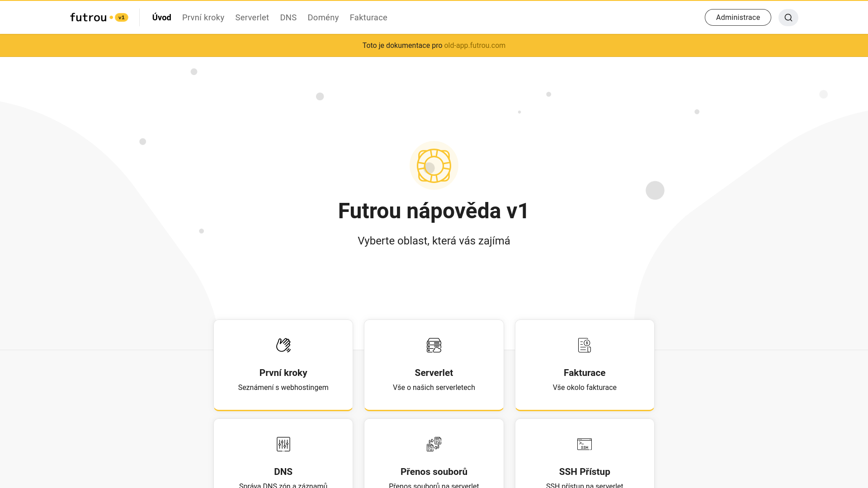This screenshot has height=488, width=868.
Task: Click the invoice Fakturace card icon
Action: [x=585, y=345]
